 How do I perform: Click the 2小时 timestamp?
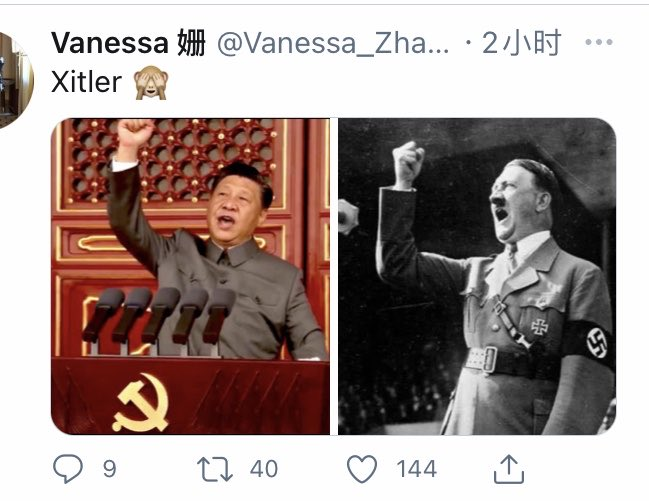click(521, 43)
